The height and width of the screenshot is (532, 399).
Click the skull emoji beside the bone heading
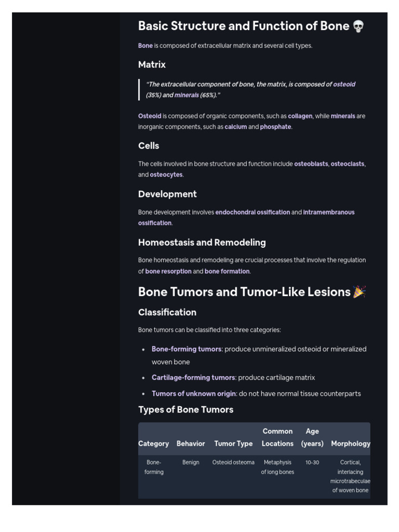[x=358, y=26]
